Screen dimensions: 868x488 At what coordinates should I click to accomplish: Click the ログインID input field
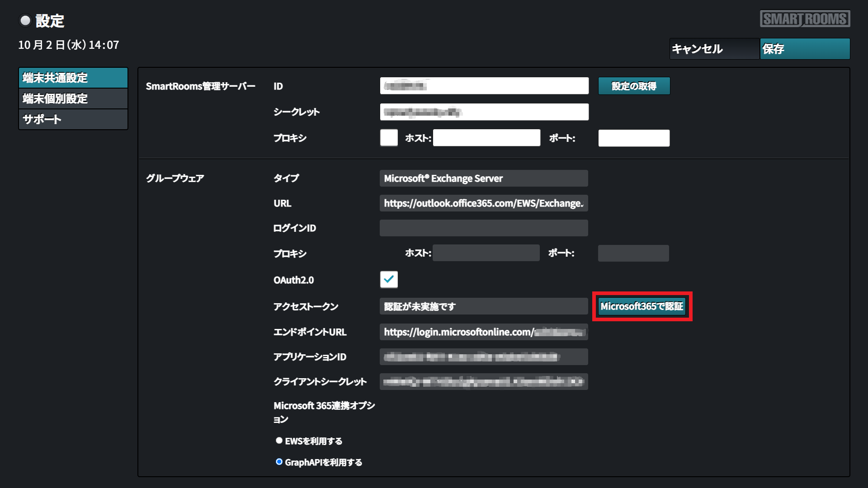pyautogui.click(x=484, y=228)
